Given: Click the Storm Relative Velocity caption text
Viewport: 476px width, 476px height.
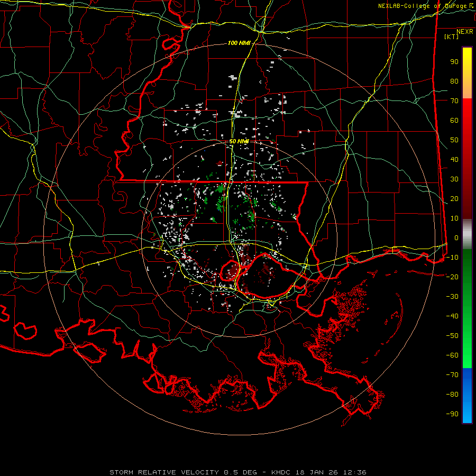Looking at the screenshot, I should click(x=237, y=472).
